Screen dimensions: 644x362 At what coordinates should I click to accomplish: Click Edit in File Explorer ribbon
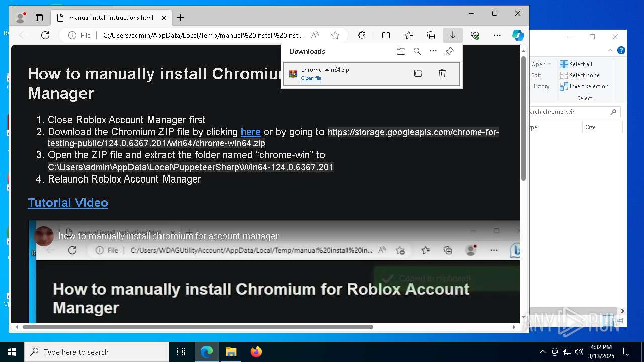point(536,75)
